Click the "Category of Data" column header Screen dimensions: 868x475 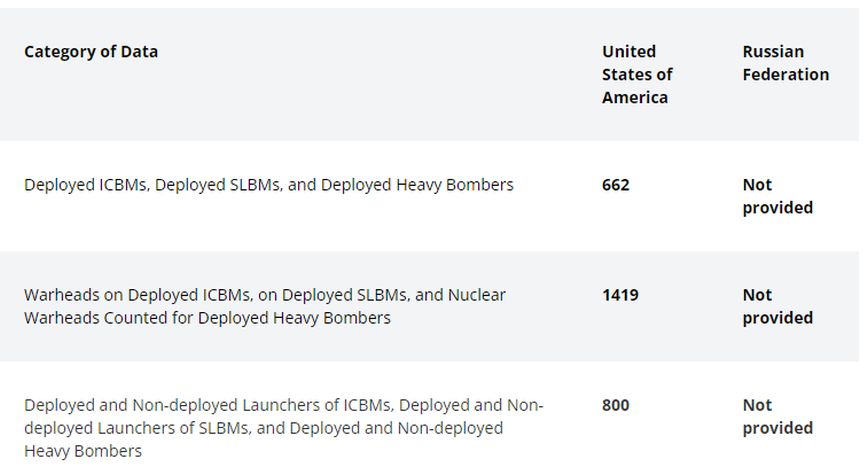click(x=91, y=52)
